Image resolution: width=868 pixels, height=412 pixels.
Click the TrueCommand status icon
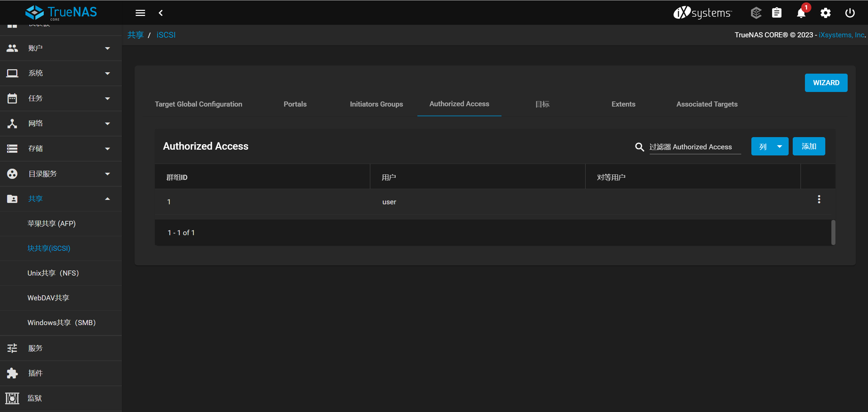756,13
